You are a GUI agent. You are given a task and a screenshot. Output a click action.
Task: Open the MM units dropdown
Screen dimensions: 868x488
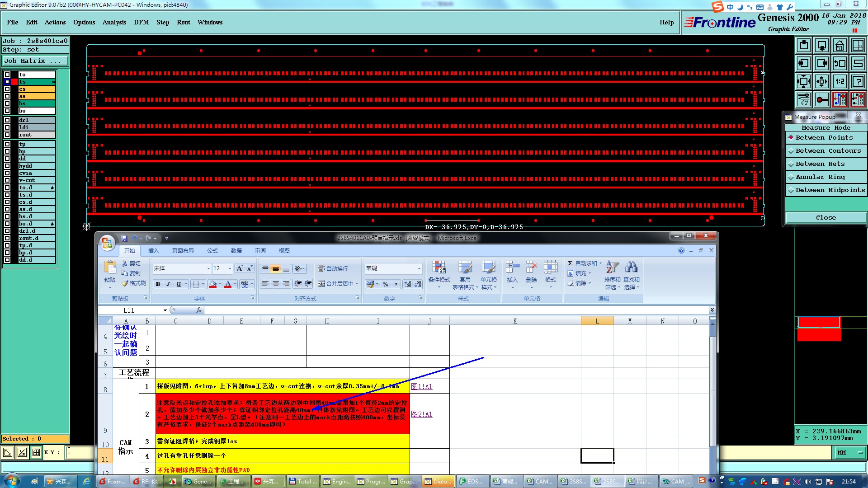click(850, 452)
